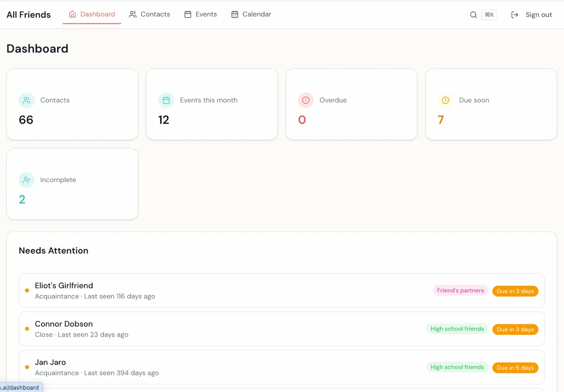Click the yellow clock icon on Due soon card

pos(445,100)
